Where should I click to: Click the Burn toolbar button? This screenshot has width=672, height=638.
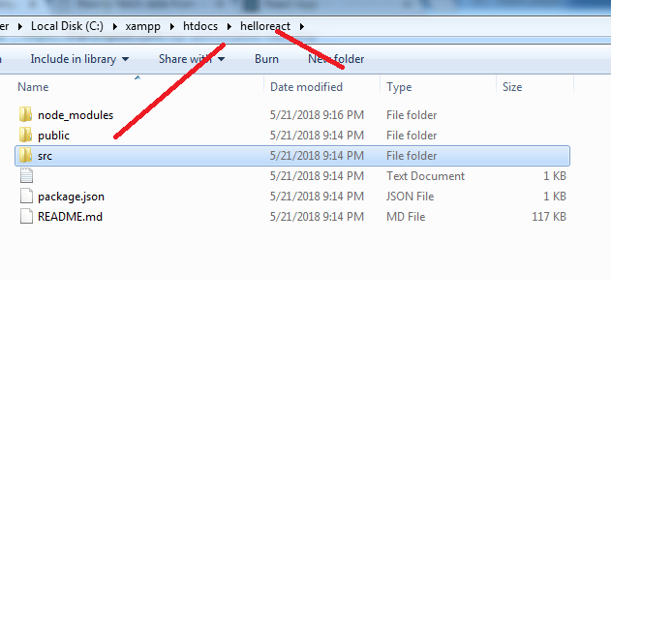pyautogui.click(x=266, y=59)
